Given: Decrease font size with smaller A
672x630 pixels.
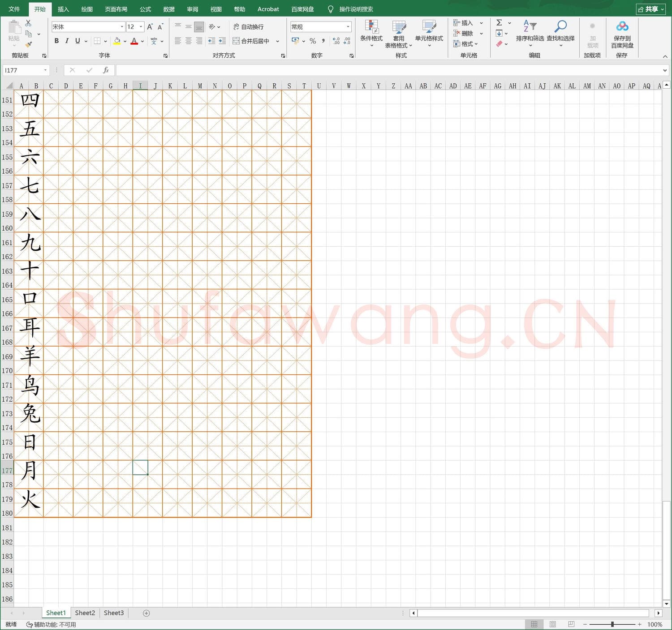Looking at the screenshot, I should 160,27.
